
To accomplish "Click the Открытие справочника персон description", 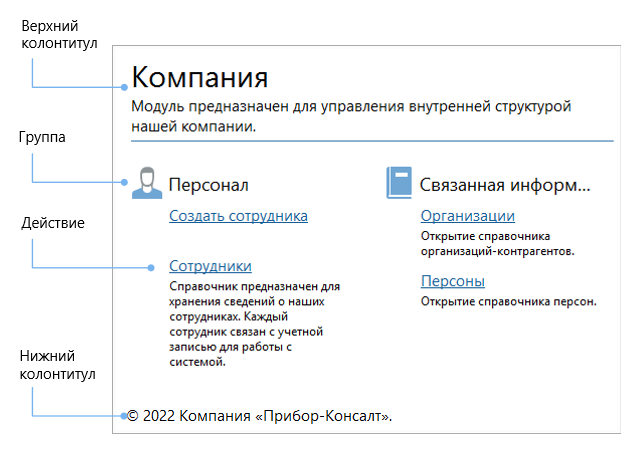I will (508, 301).
